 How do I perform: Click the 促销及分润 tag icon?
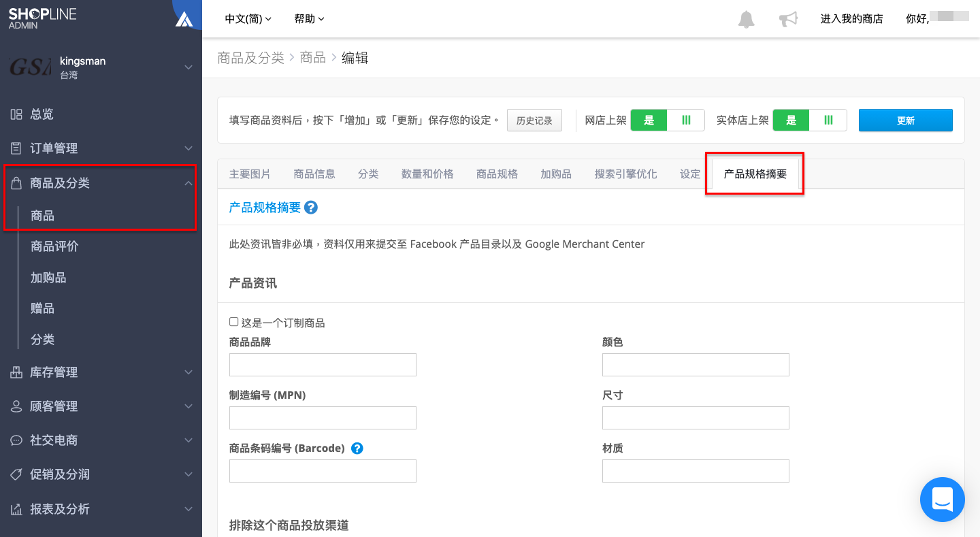click(16, 474)
